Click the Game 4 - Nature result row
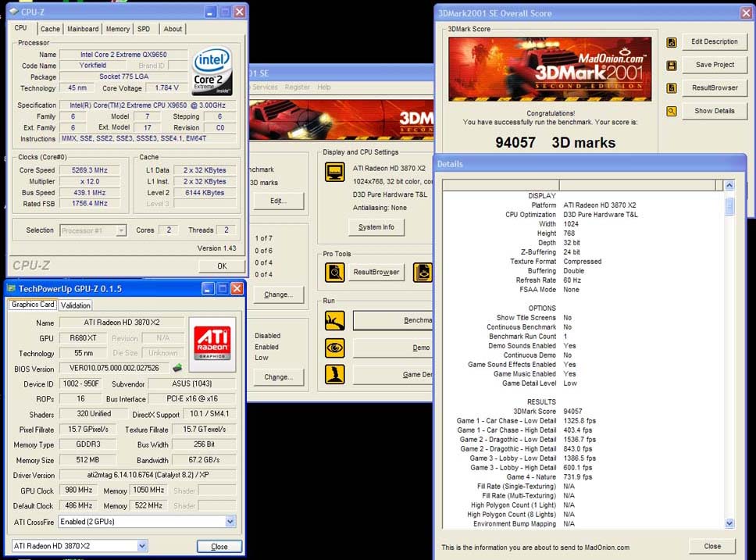The image size is (756, 560). click(x=549, y=477)
